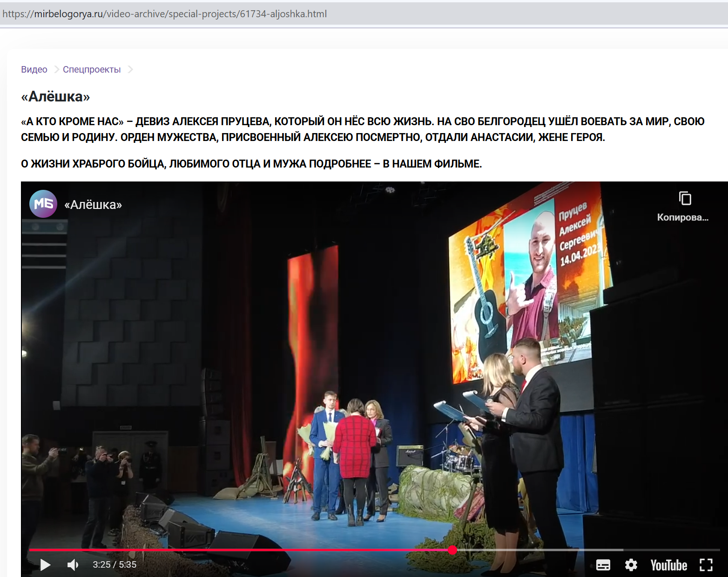The image size is (728, 577).
Task: Play the «Алёшка» video
Action: tap(45, 565)
